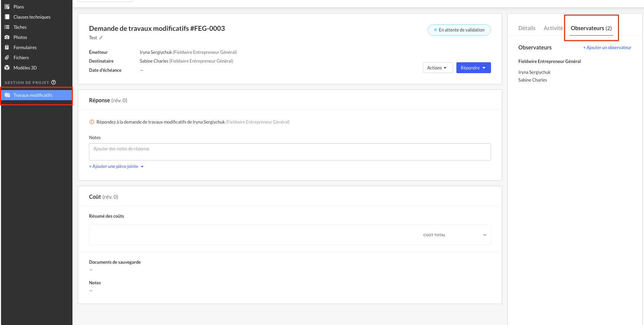Select Travaux modificatifs in the sidebar

click(33, 95)
